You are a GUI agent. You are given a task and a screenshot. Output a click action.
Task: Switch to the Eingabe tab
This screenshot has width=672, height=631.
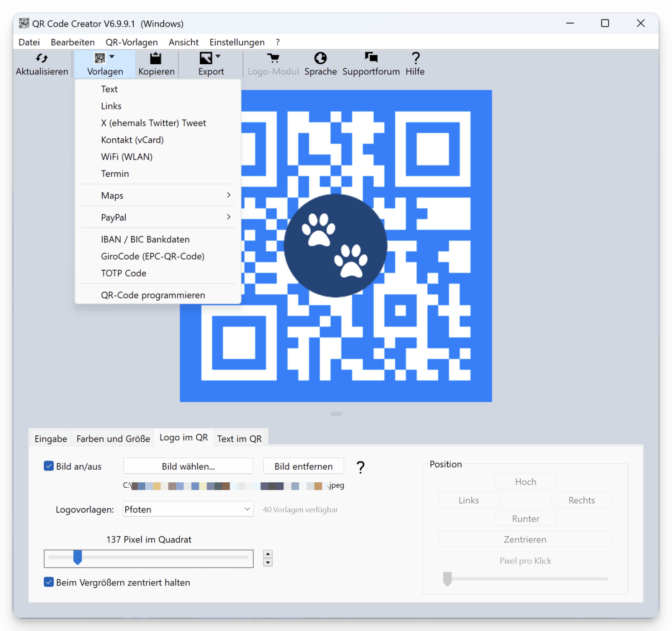[51, 438]
